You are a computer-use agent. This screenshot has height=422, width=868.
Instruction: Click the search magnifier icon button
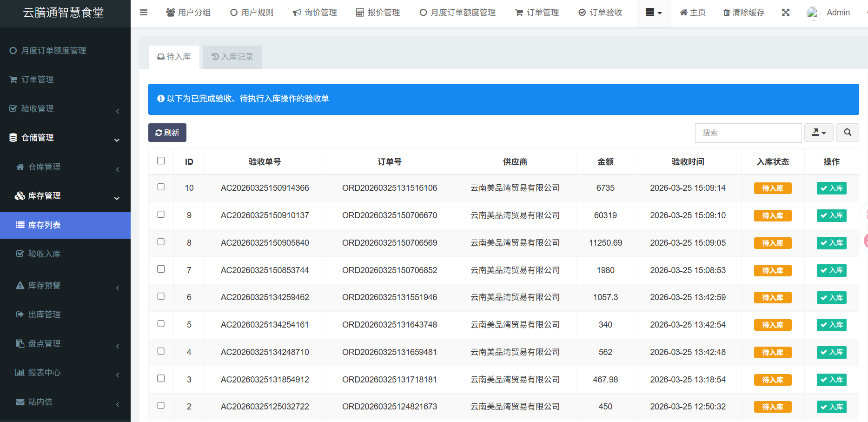click(847, 133)
